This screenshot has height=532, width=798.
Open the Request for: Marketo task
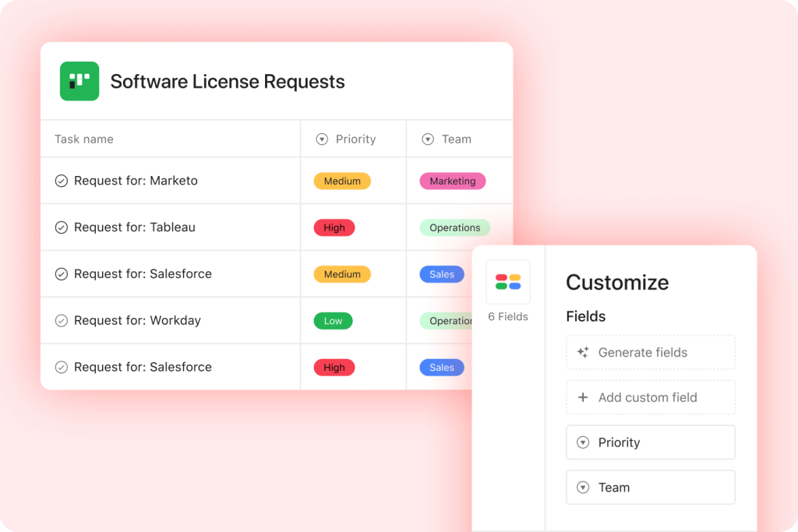136,181
